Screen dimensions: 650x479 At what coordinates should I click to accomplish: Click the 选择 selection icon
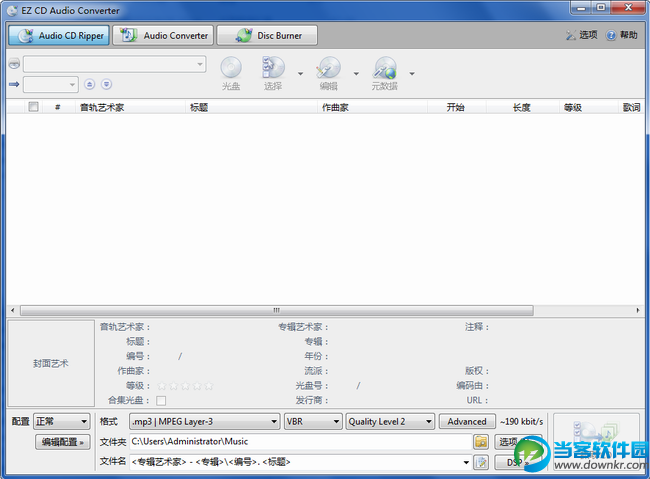tap(273, 73)
